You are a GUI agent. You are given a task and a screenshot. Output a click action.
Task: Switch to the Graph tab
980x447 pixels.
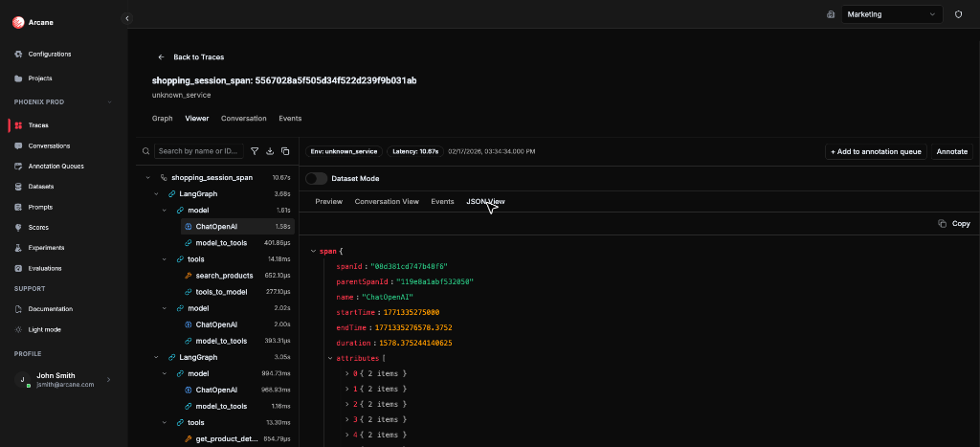pos(162,118)
